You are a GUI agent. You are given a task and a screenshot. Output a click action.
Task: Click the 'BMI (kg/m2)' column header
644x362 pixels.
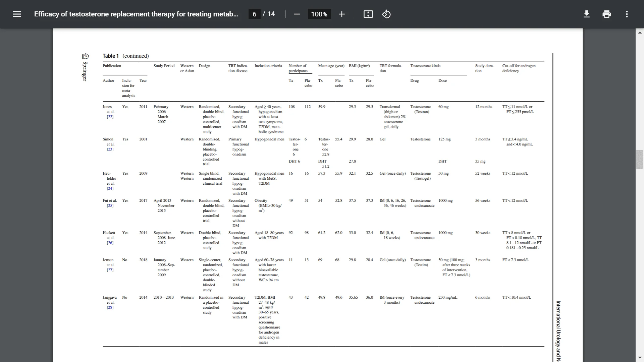point(359,66)
